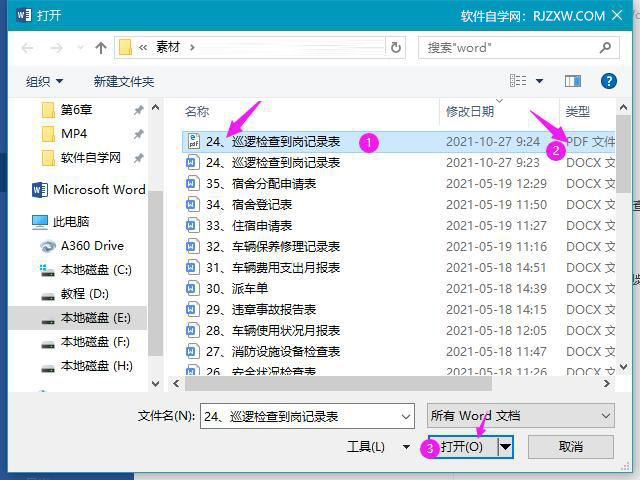Viewport: 640px width, 480px height.
Task: Click horizontal scrollbar left arrow
Action: (x=176, y=384)
